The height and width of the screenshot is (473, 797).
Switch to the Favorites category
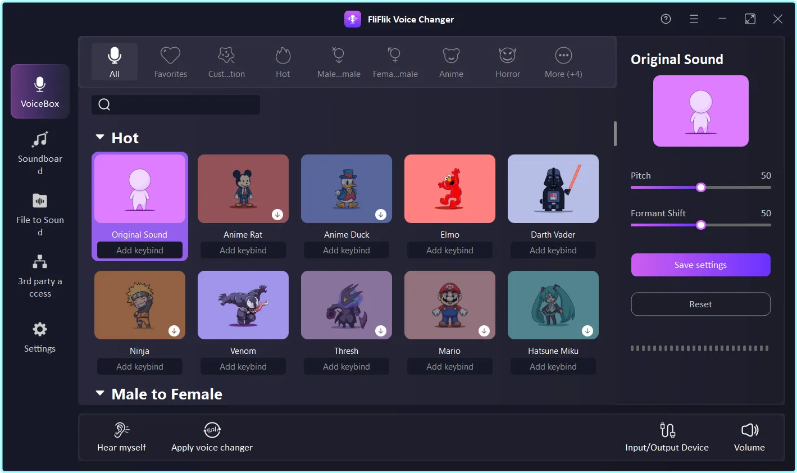coord(170,62)
